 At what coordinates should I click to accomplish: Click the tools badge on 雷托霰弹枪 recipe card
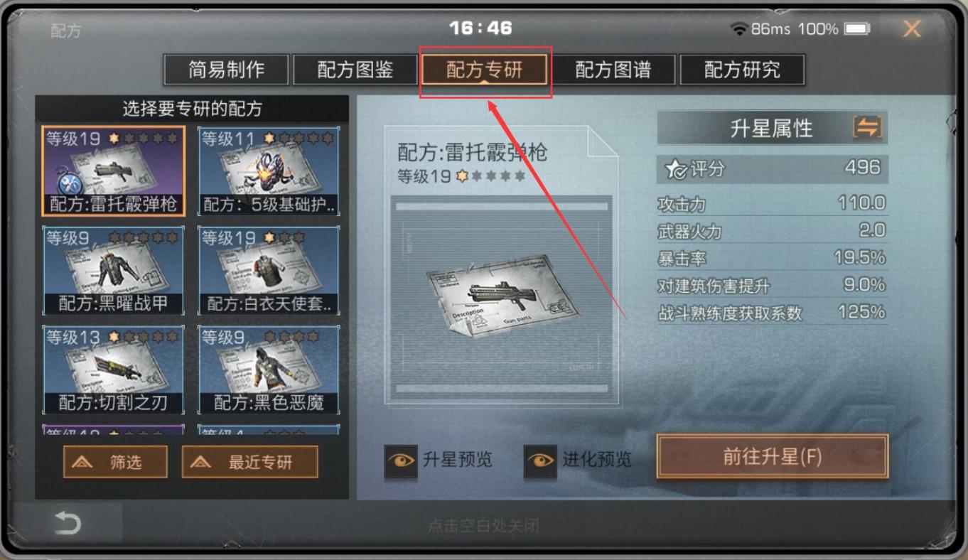pos(69,184)
